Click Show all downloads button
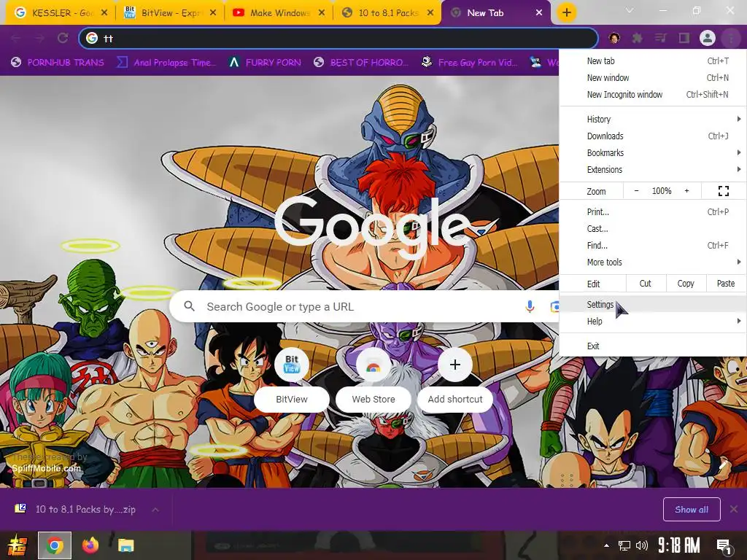This screenshot has width=747, height=560. coord(692,510)
